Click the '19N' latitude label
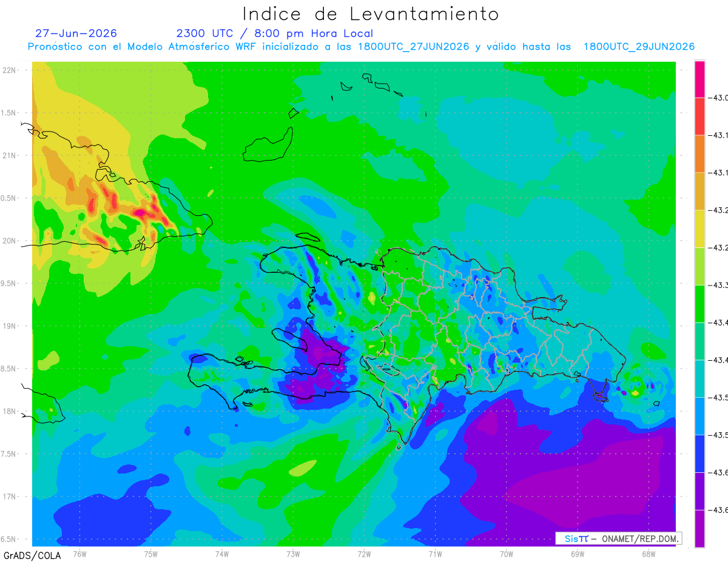 click(x=10, y=326)
